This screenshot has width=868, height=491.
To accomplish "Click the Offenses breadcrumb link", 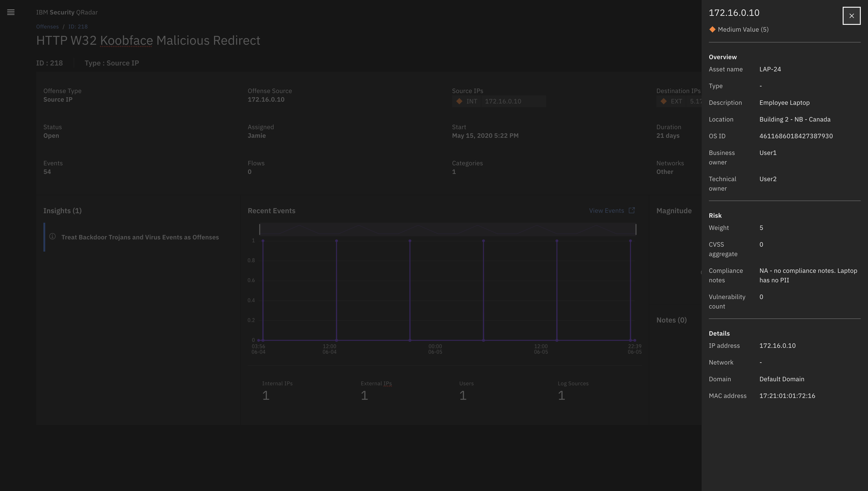I will coord(47,27).
